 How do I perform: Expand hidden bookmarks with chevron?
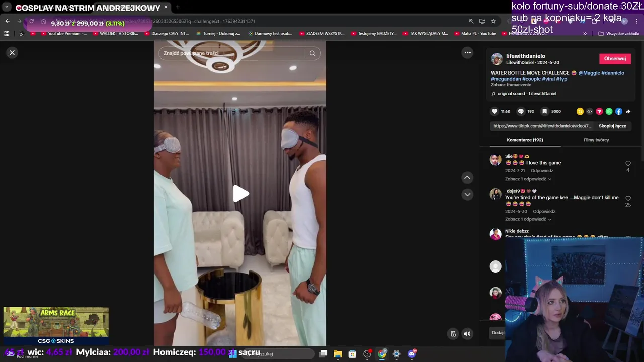coord(585,34)
